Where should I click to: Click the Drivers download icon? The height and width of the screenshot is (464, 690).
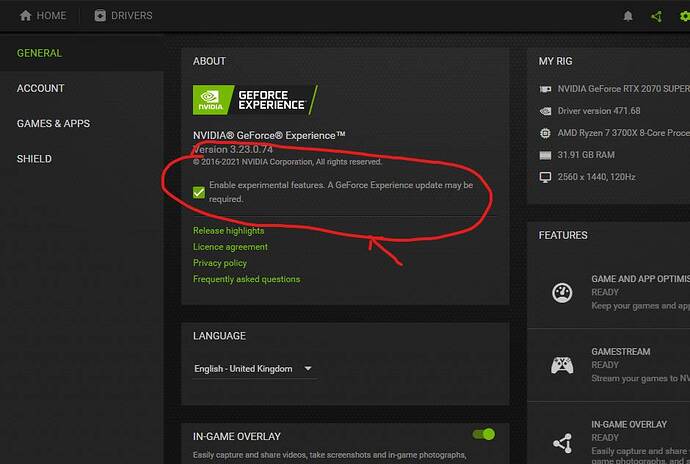coord(100,16)
